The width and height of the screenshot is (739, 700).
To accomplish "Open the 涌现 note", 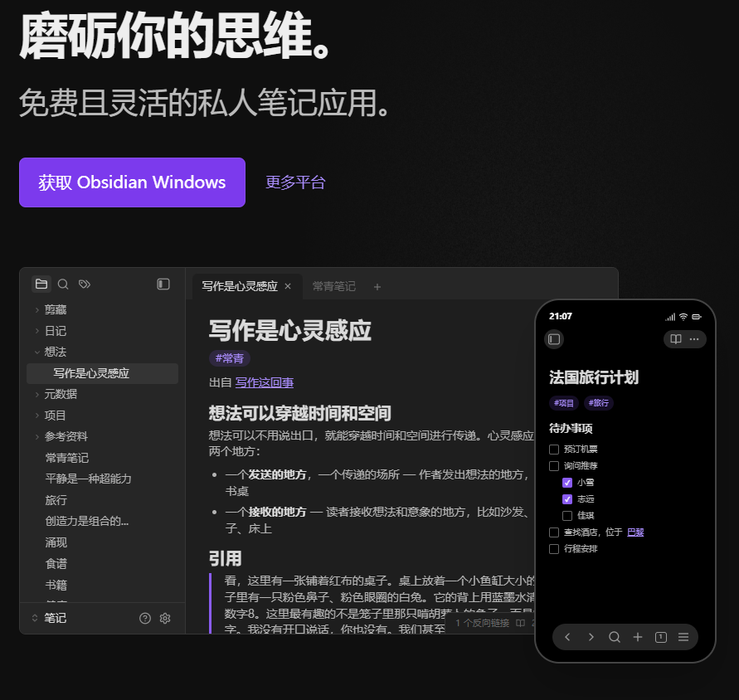I will pos(56,542).
